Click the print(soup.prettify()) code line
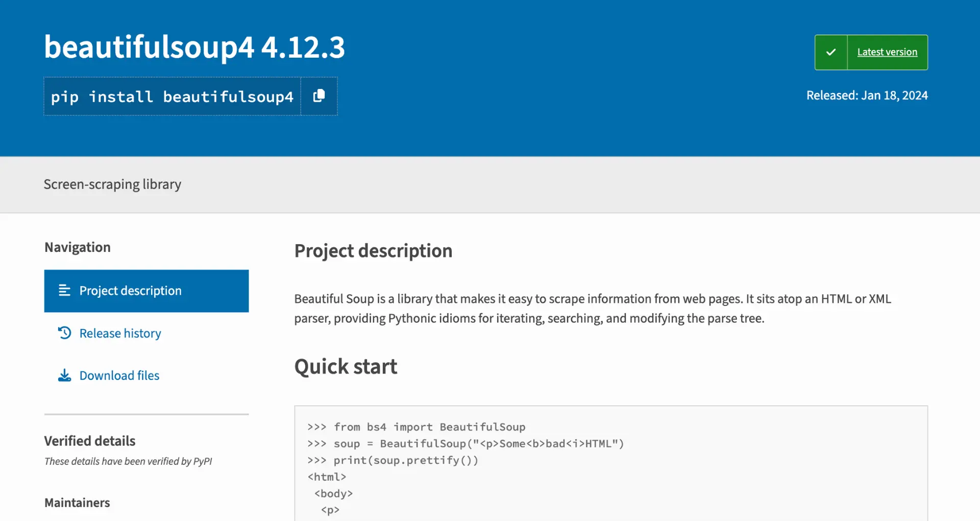This screenshot has height=521, width=980. [393, 460]
